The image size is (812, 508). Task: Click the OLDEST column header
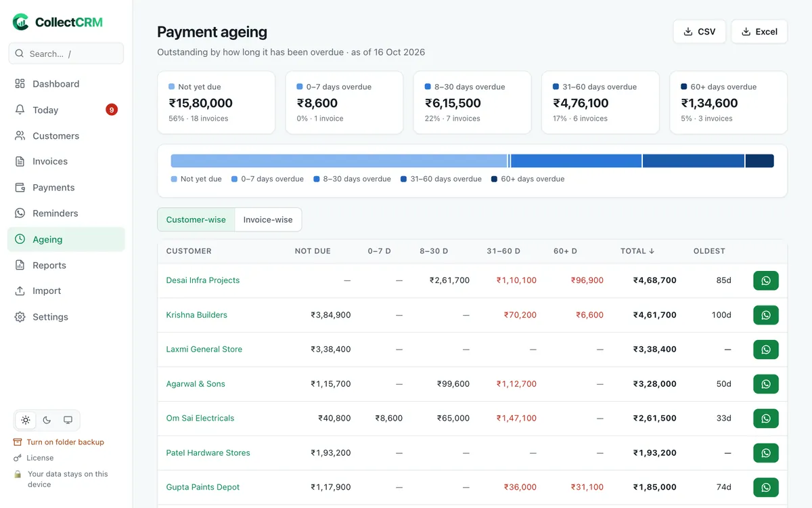[709, 251]
